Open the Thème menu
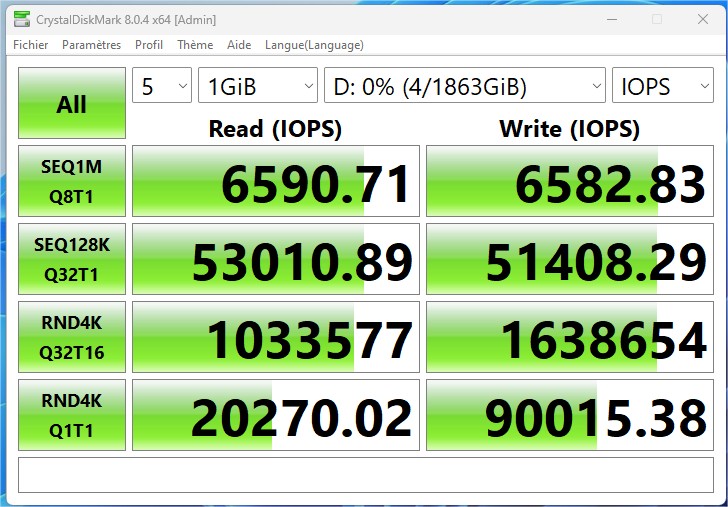Image resolution: width=728 pixels, height=507 pixels. 195,45
